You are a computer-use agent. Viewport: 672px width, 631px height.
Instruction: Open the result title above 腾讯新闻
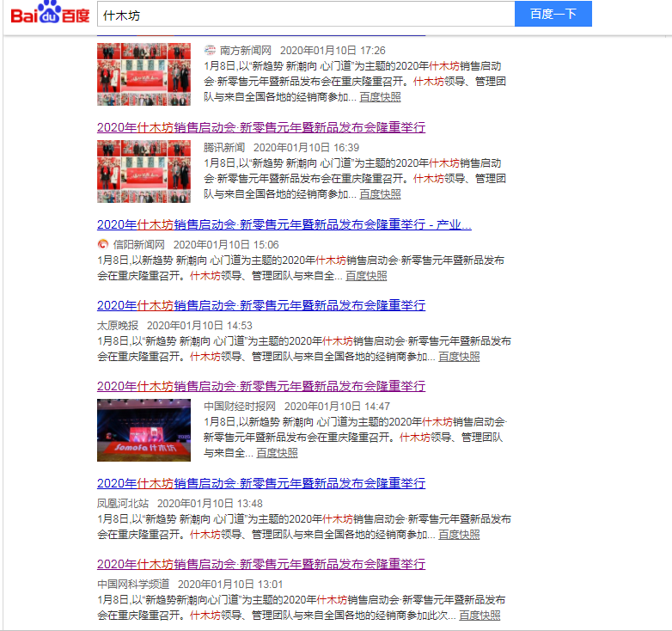click(260, 127)
